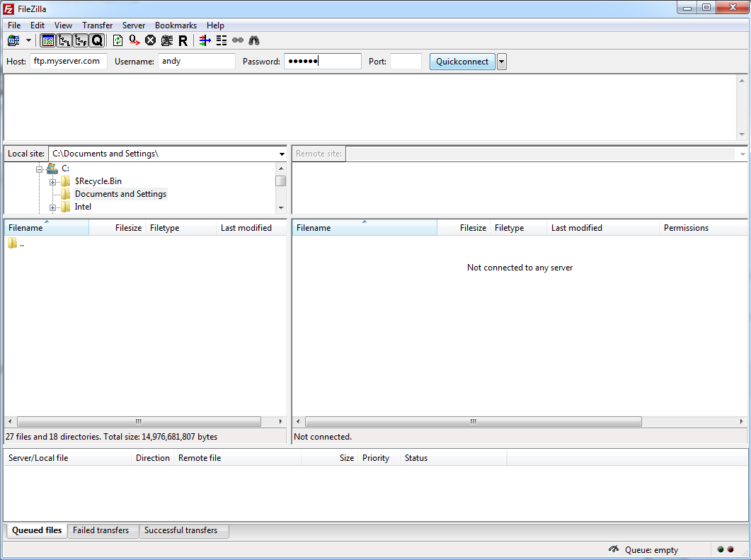This screenshot has height=560, width=751.
Task: Click the Refresh file lists icon
Action: 117,40
